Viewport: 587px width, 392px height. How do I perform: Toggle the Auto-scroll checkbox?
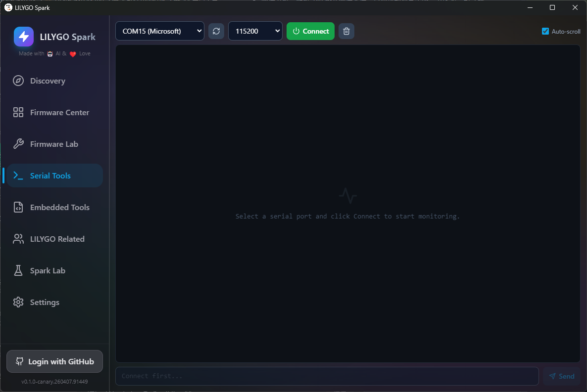click(545, 31)
